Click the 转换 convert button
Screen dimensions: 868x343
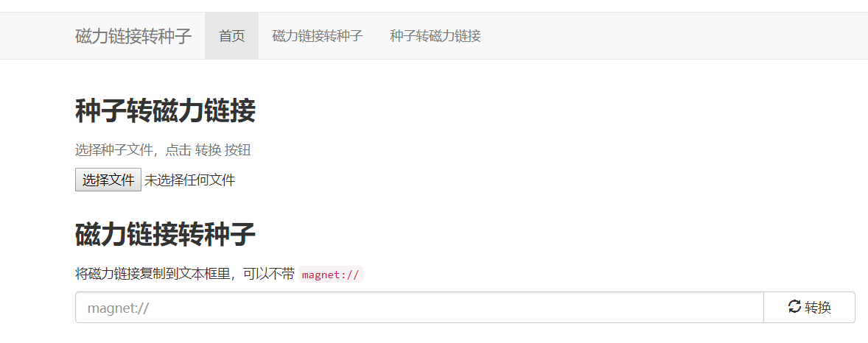coord(809,308)
